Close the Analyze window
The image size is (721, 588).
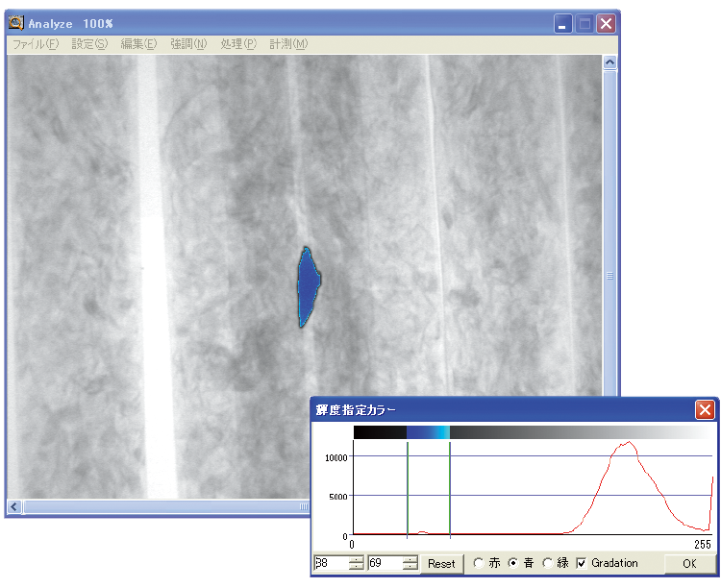tap(606, 24)
